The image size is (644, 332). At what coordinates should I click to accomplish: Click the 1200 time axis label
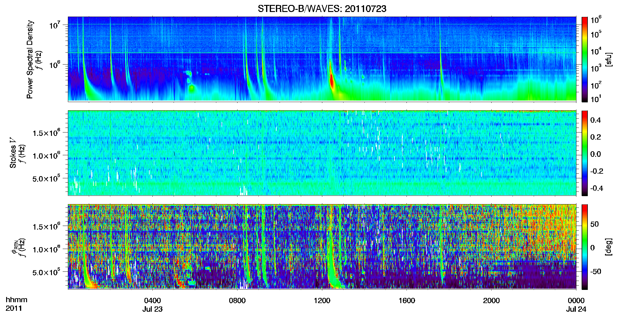(322, 300)
